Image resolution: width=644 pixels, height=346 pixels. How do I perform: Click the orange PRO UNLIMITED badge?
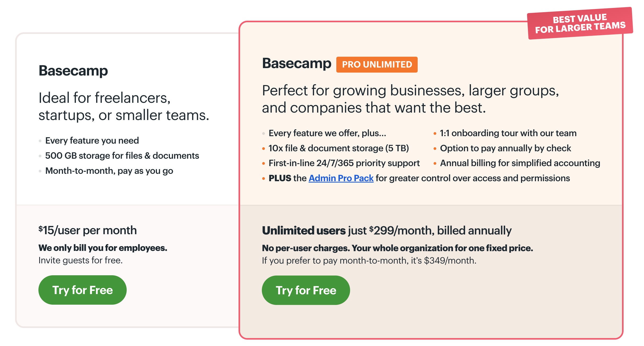(x=377, y=65)
